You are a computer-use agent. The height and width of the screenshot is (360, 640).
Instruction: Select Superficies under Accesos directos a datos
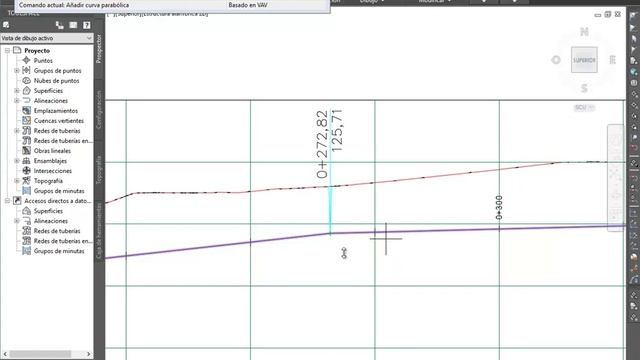48,211
